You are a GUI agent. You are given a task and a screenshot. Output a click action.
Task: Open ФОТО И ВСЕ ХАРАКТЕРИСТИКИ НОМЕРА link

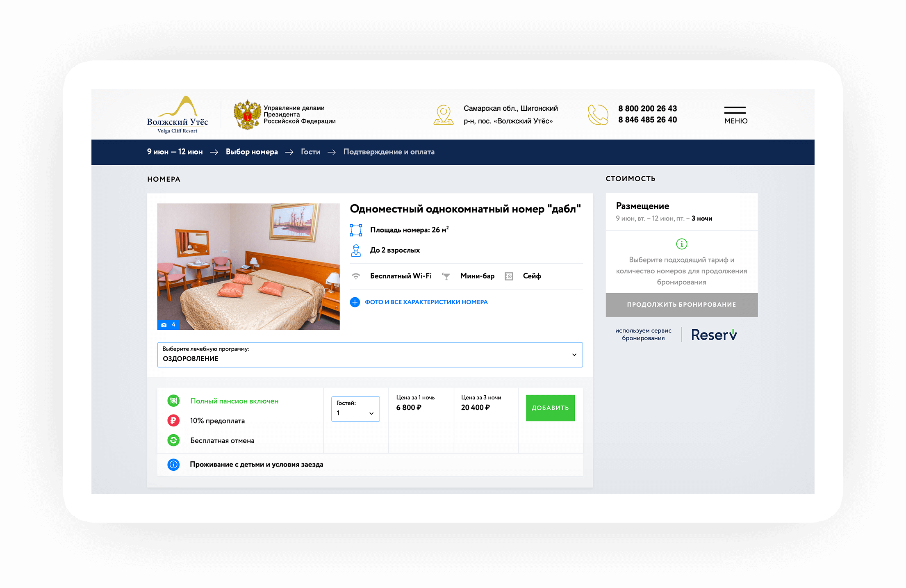click(426, 302)
